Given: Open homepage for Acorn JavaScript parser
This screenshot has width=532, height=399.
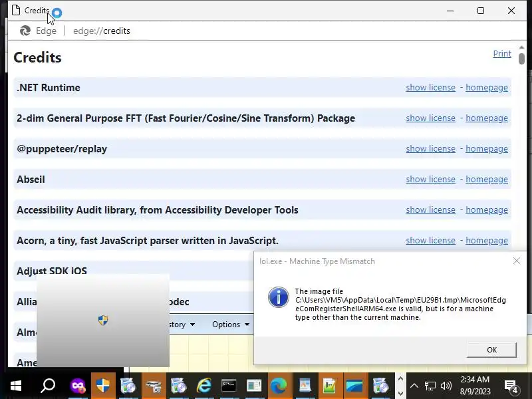Looking at the screenshot, I should click(487, 240).
